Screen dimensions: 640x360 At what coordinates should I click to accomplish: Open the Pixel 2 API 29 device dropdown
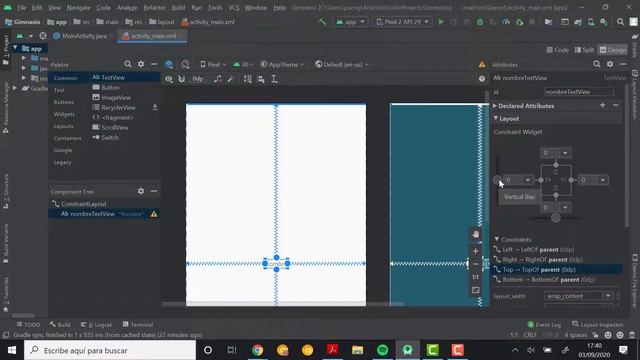point(402,22)
